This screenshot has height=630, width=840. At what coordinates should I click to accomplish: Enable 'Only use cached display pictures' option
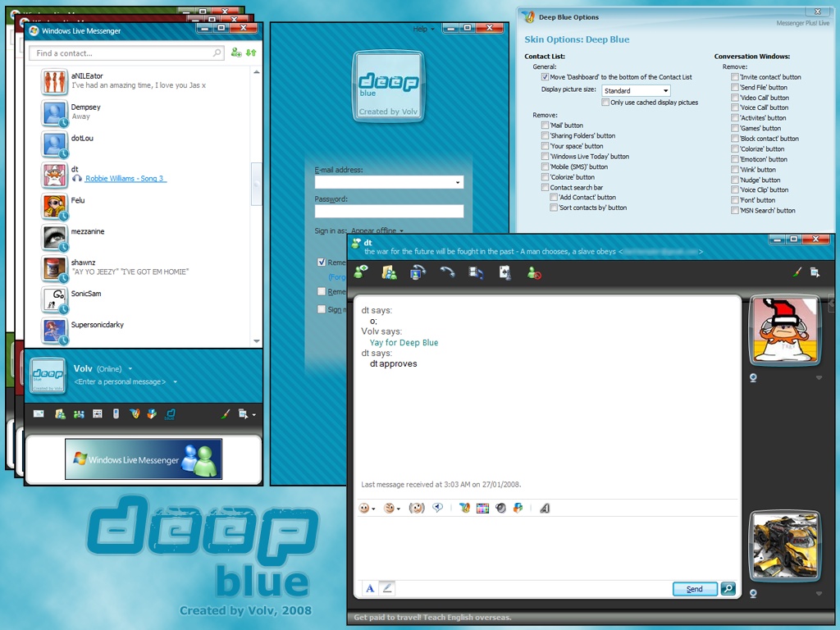tap(605, 103)
